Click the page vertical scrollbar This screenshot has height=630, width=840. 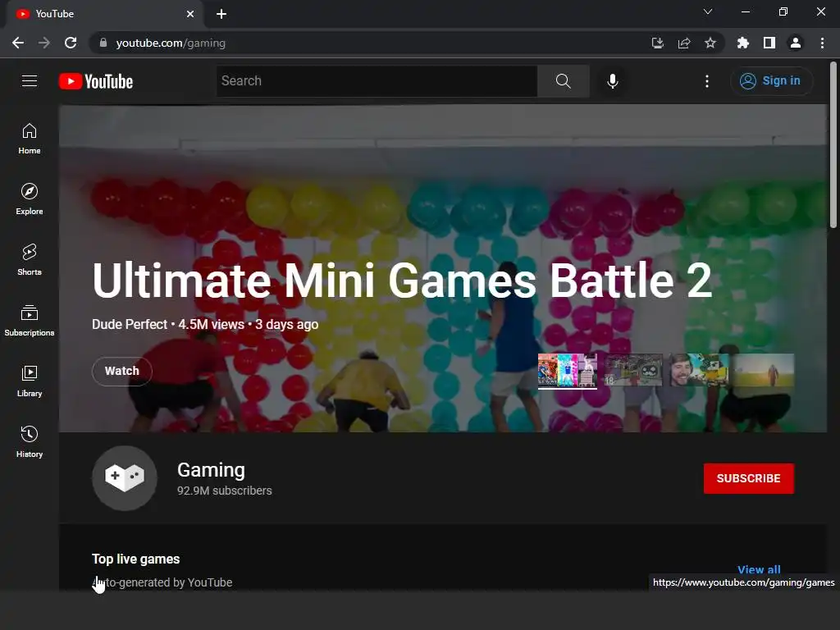(x=833, y=144)
